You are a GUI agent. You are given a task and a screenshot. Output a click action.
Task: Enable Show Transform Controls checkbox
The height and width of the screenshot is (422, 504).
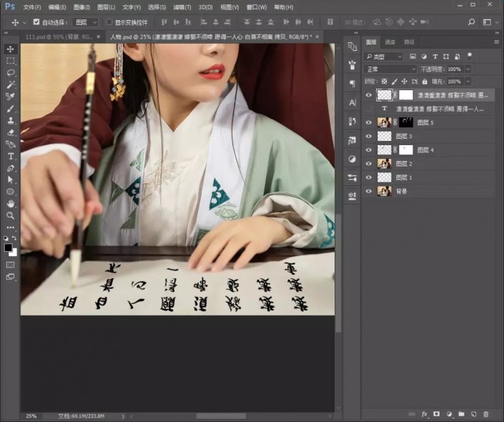point(109,22)
